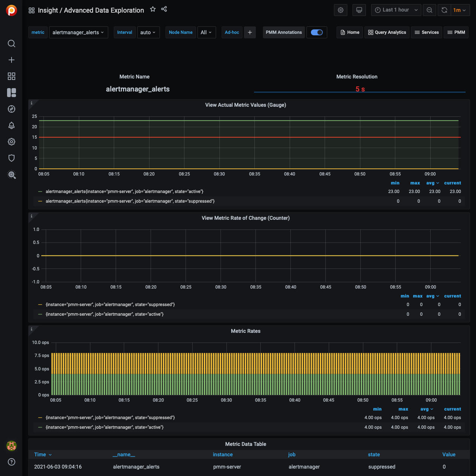The image size is (476, 476).
Task: Click the refresh dashboard icon
Action: pos(444,10)
